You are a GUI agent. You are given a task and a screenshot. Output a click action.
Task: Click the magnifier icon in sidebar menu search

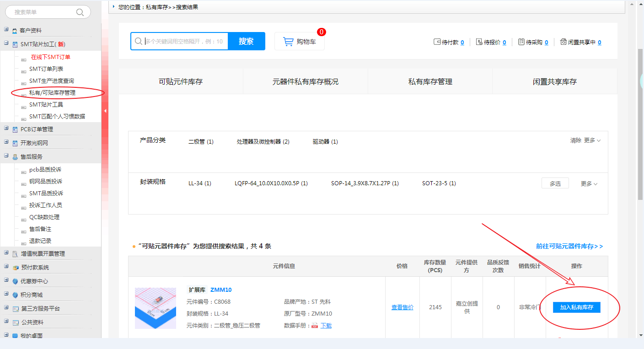pyautogui.click(x=80, y=12)
